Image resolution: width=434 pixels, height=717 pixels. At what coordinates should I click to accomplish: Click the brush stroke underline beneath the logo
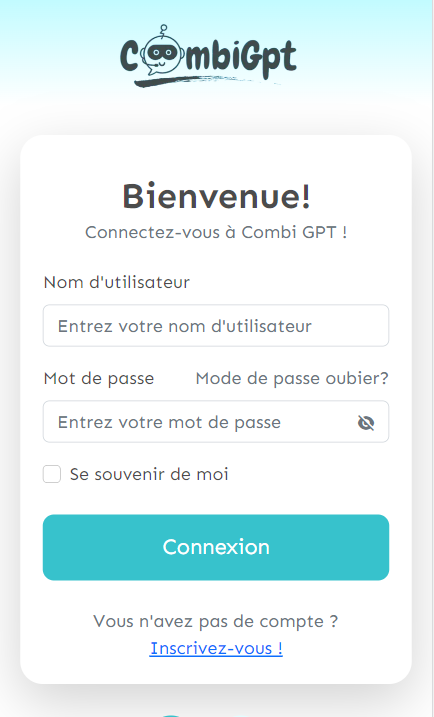pos(206,81)
